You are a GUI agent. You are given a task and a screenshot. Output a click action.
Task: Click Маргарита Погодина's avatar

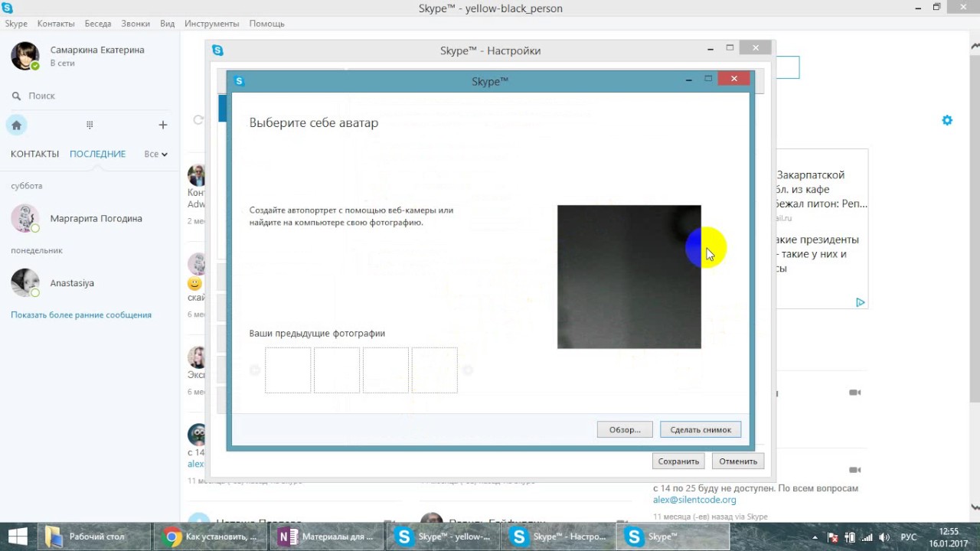tap(24, 218)
